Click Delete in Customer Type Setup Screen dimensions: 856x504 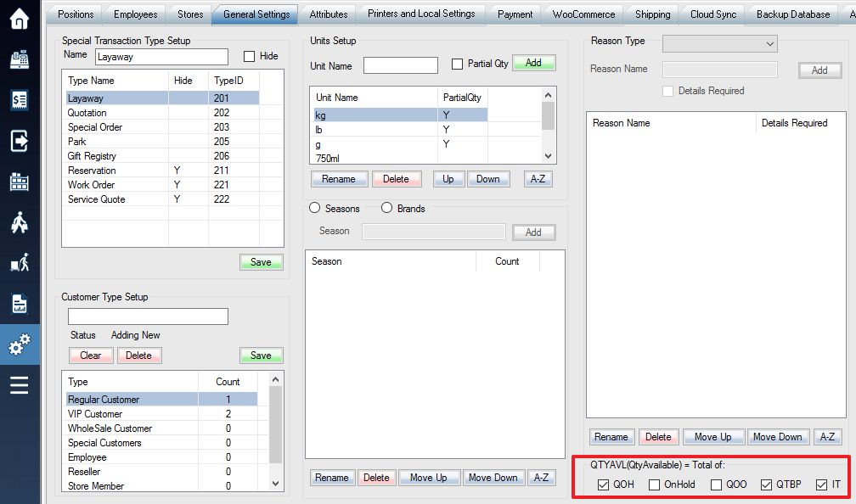138,356
